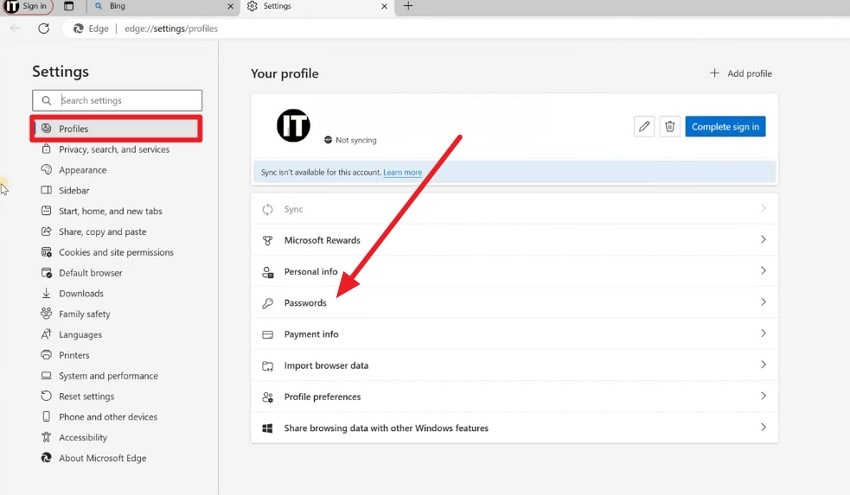The width and height of the screenshot is (850, 495).
Task: Open Sidebar settings
Action: [x=65, y=190]
